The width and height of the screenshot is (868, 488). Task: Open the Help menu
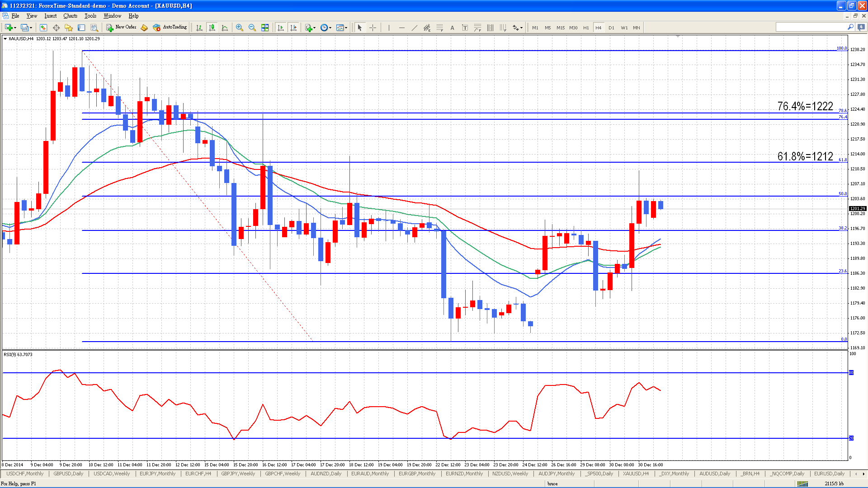tap(133, 16)
